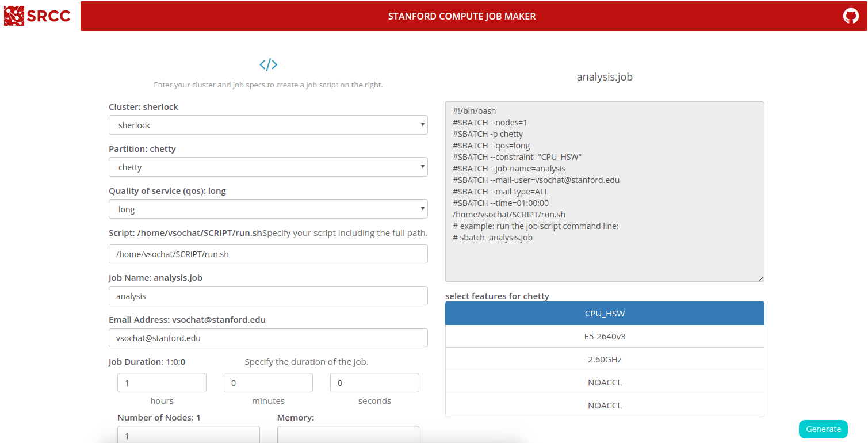This screenshot has width=868, height=443.
Task: Open the Partition dropdown showing chetty
Action: click(268, 167)
